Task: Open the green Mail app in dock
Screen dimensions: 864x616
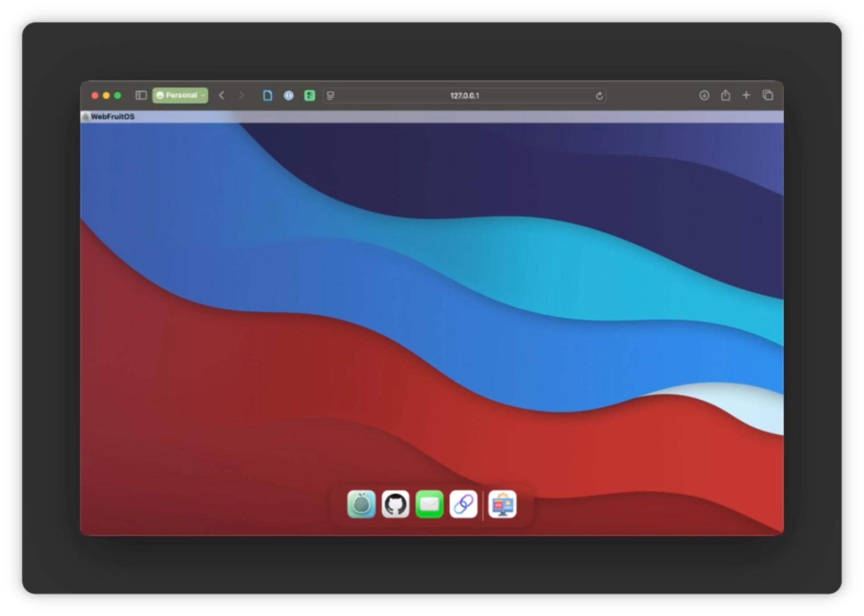Action: coord(429,504)
